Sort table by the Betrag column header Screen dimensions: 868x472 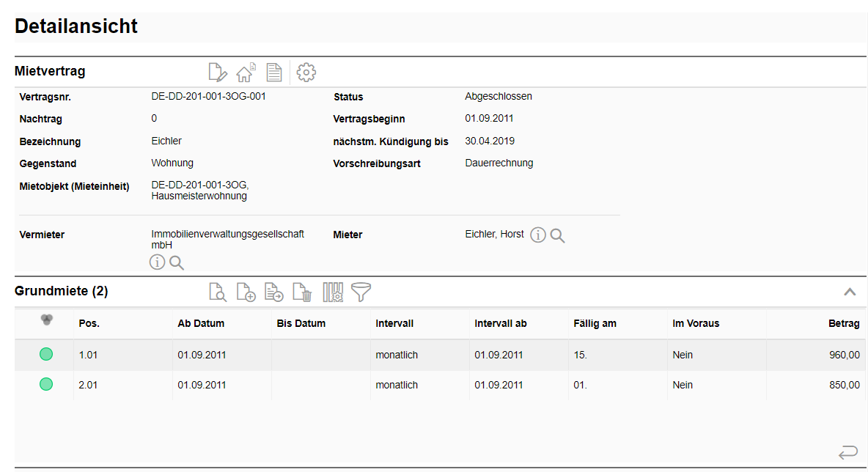pyautogui.click(x=844, y=323)
